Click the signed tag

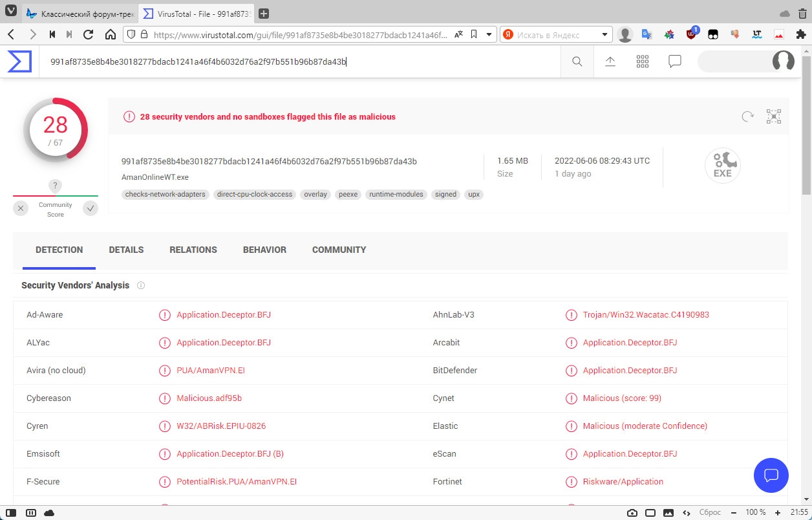(445, 194)
